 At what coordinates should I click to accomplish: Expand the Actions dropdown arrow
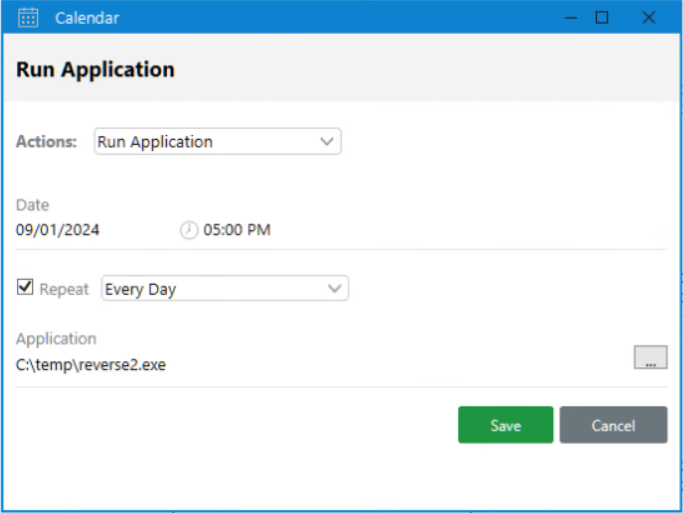coord(326,142)
